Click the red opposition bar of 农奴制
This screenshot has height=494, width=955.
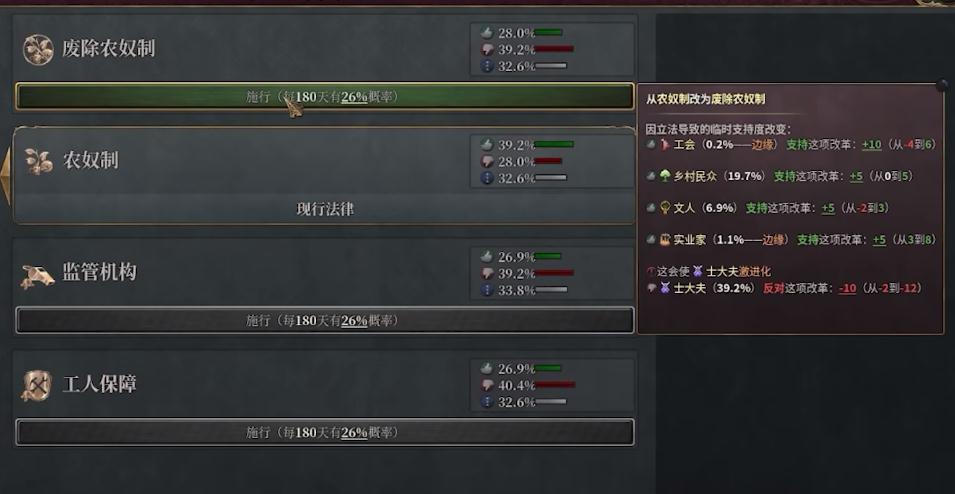(x=548, y=161)
